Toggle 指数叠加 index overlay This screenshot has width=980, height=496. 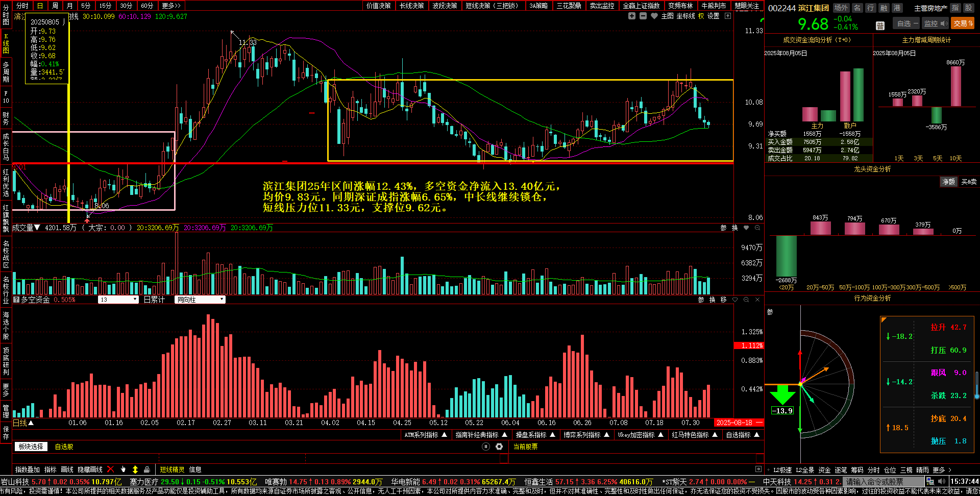(28, 469)
